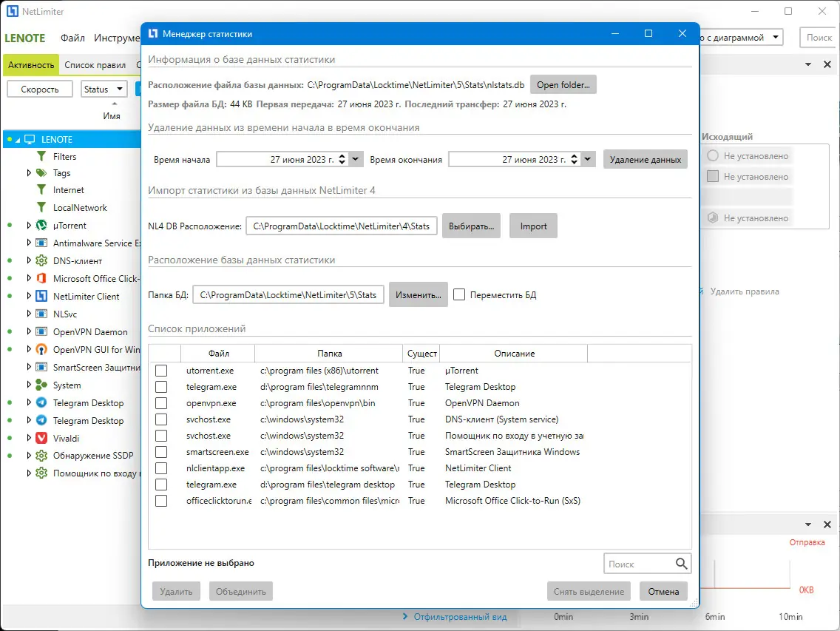Click the LENOTE computer monitor icon
Viewport: 840px width, 631px height.
coord(30,139)
